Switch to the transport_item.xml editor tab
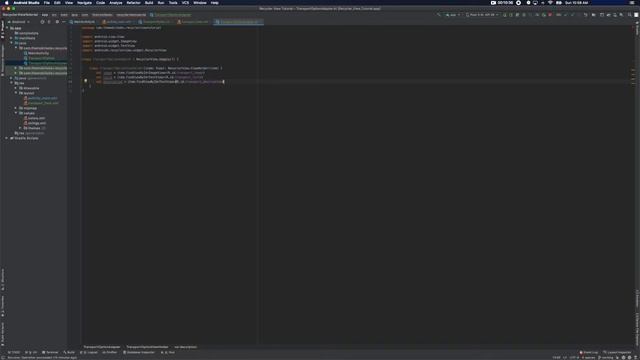Viewport: 640px width, 360px height. click(x=193, y=22)
